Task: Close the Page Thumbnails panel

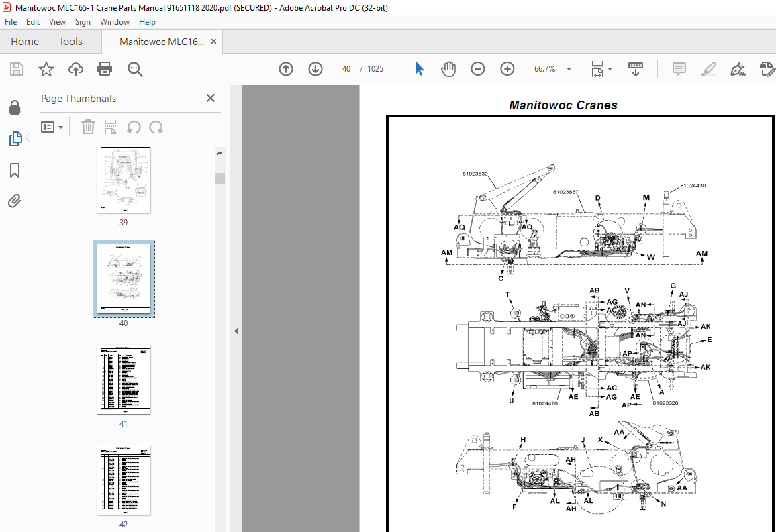Action: tap(211, 98)
